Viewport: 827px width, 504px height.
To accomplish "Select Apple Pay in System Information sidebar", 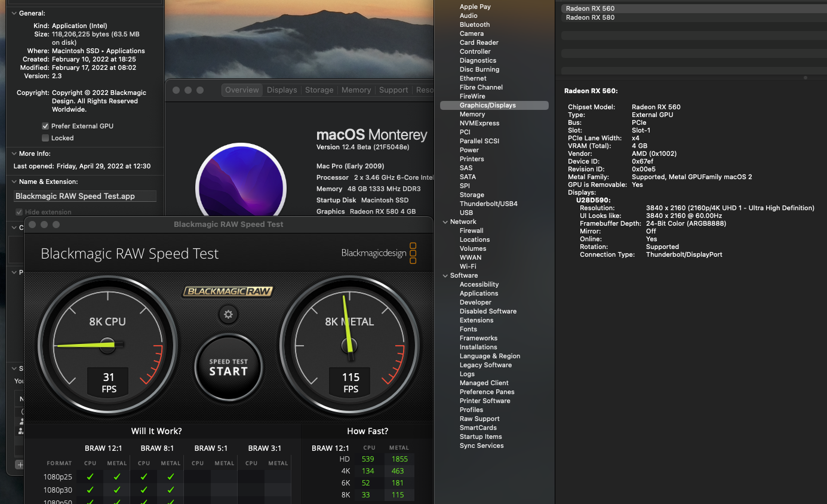I will (475, 7).
